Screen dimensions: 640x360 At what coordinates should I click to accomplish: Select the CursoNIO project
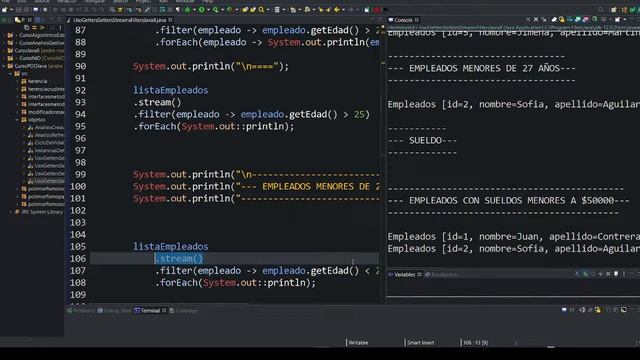coord(36,58)
